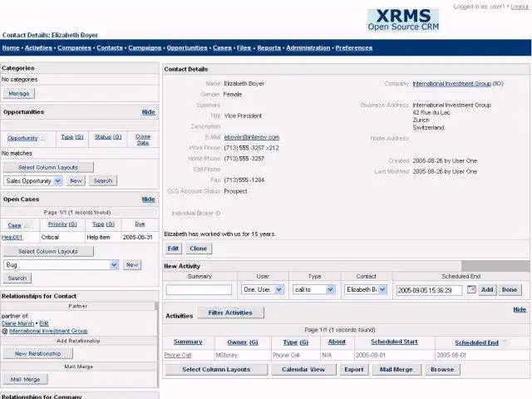Open the Help001 case link
532x399 pixels.
(x=12, y=237)
